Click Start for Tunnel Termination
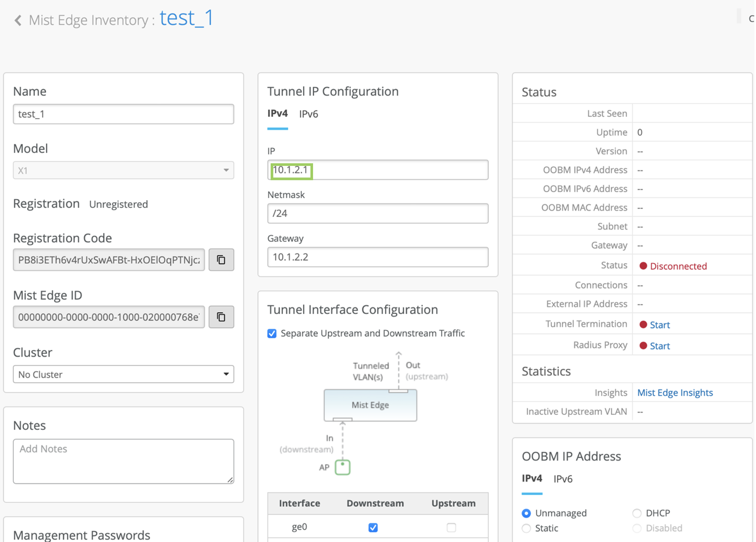The width and height of the screenshot is (756, 542). 660,325
